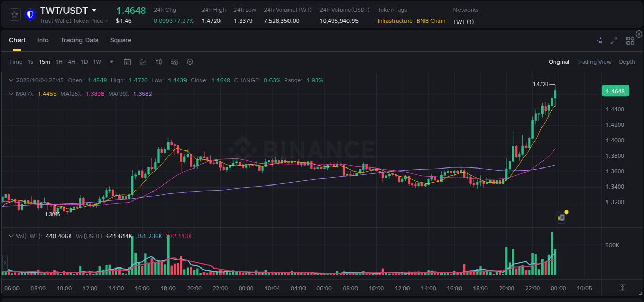Screen dimensions: 644x302
Task: Select the line chart style icon
Action: tap(143, 62)
